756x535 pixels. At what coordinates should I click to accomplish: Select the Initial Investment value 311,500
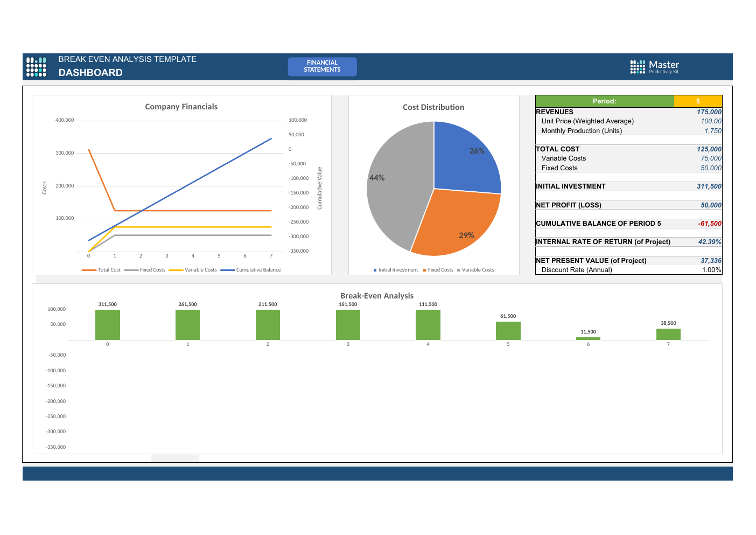709,186
